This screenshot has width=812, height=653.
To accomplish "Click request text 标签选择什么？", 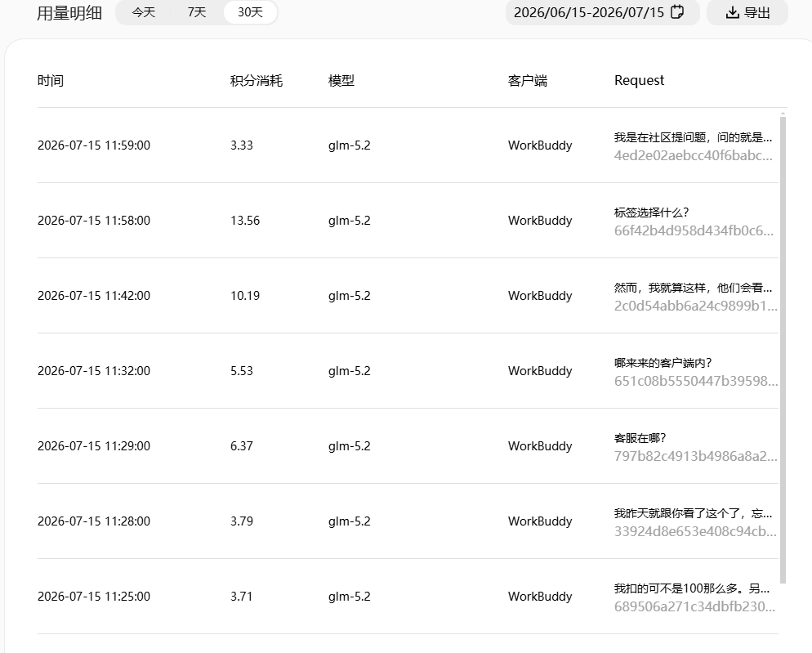I will click(651, 212).
